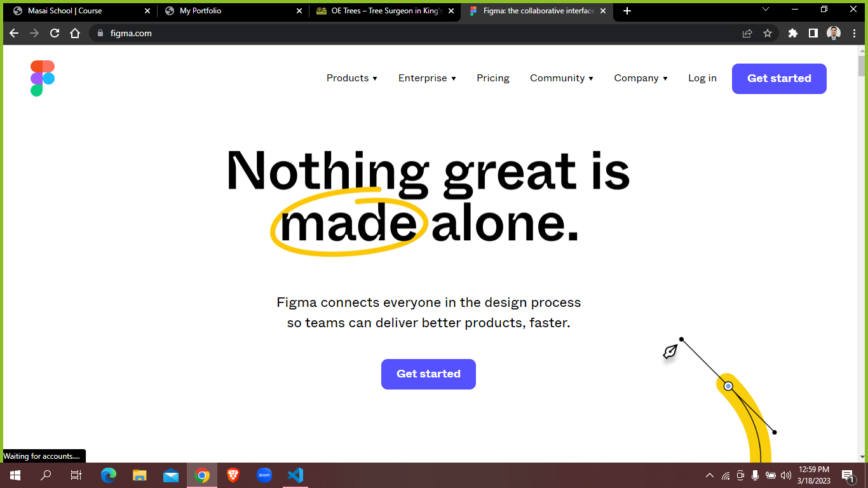Click the pen tool cursor illustration
The width and height of the screenshot is (868, 488).
coord(670,351)
